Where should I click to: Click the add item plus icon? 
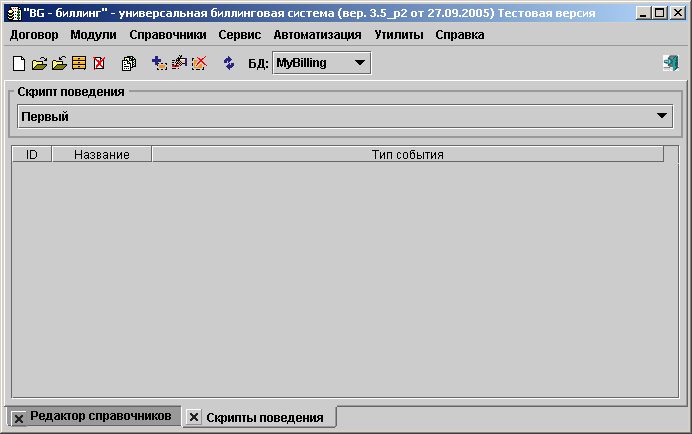[159, 63]
